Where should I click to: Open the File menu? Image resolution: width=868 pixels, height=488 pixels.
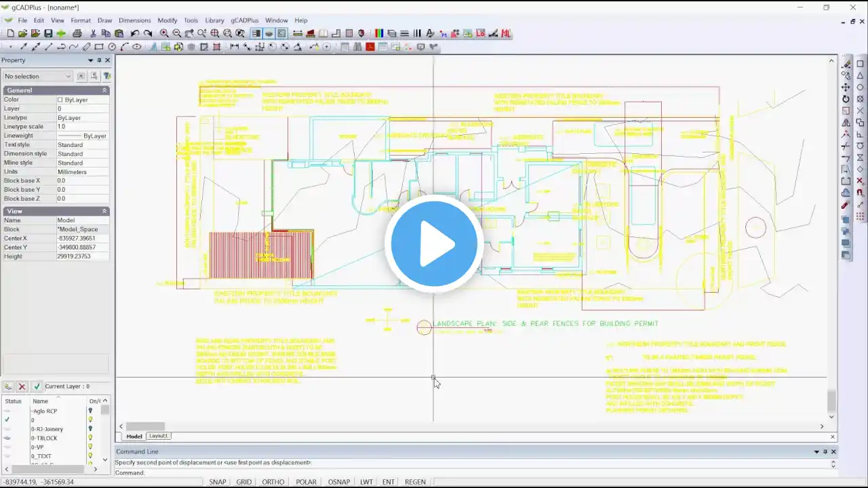tap(22, 20)
